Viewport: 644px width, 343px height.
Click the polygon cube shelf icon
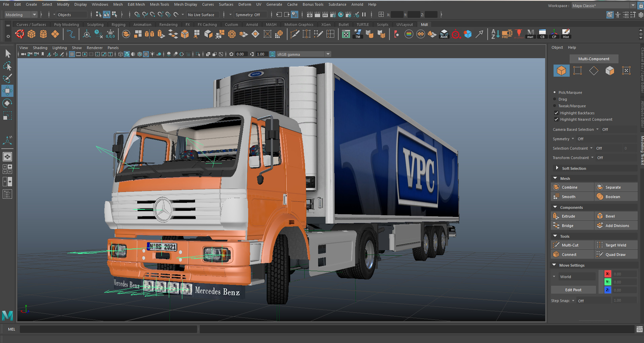pos(32,34)
